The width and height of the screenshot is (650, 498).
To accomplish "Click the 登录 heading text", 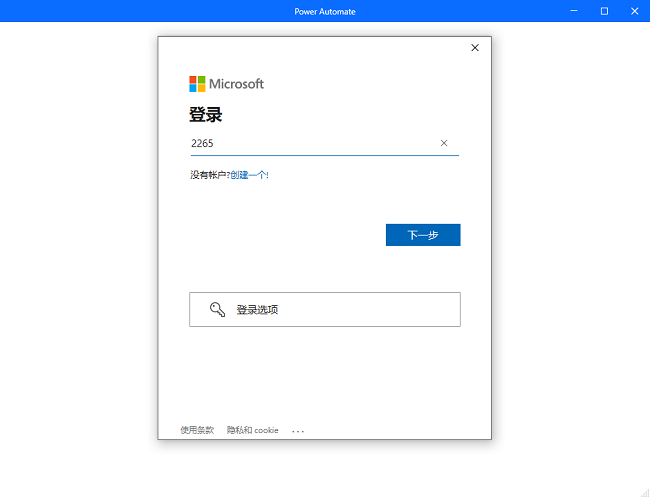I will [206, 114].
